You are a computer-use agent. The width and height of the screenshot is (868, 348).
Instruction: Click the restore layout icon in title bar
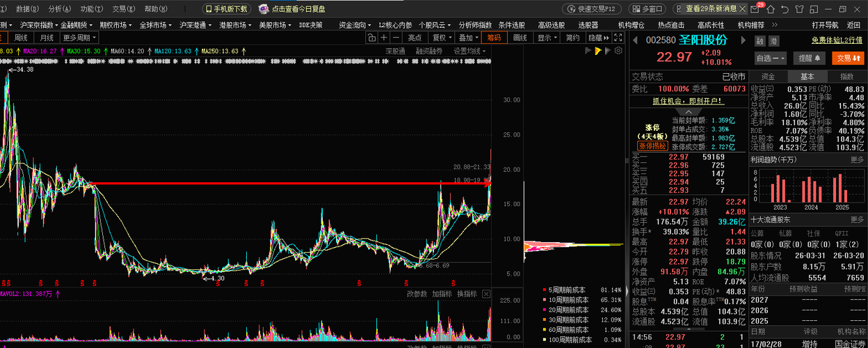pos(814,9)
